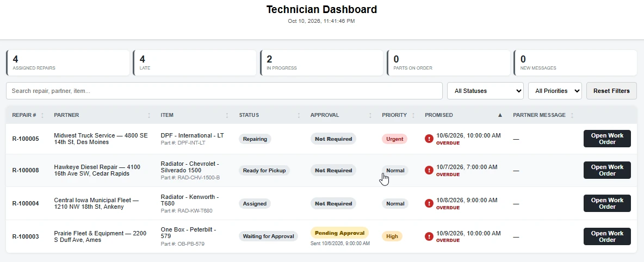Click the Assigned status badge
The image size is (644, 262).
point(255,204)
